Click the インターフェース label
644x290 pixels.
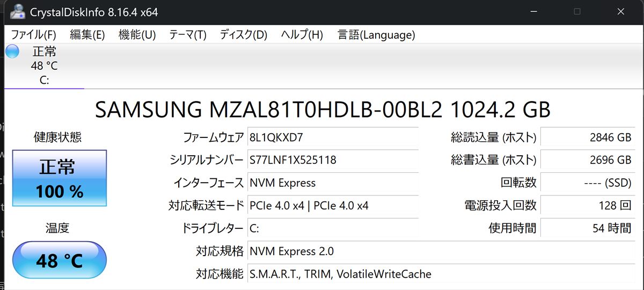[209, 183]
